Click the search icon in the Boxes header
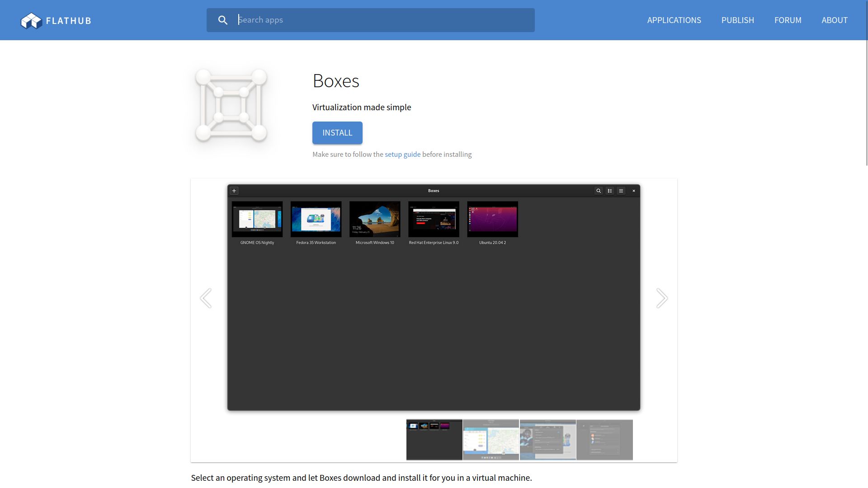 (599, 190)
